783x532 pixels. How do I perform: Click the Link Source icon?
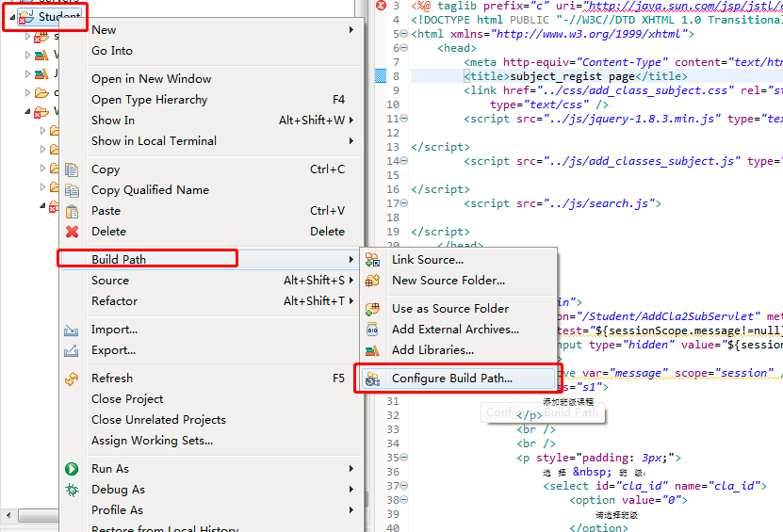click(x=372, y=260)
